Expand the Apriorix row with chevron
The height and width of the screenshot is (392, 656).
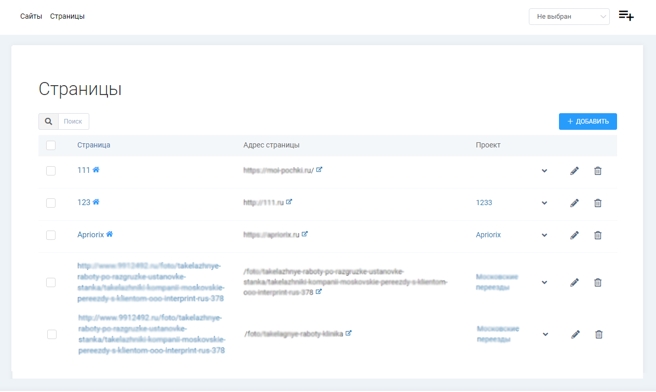544,235
